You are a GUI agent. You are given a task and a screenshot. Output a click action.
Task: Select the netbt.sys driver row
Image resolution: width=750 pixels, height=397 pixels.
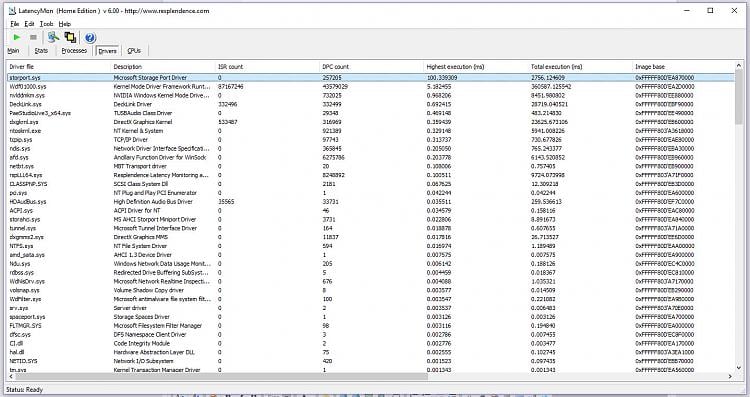point(371,166)
